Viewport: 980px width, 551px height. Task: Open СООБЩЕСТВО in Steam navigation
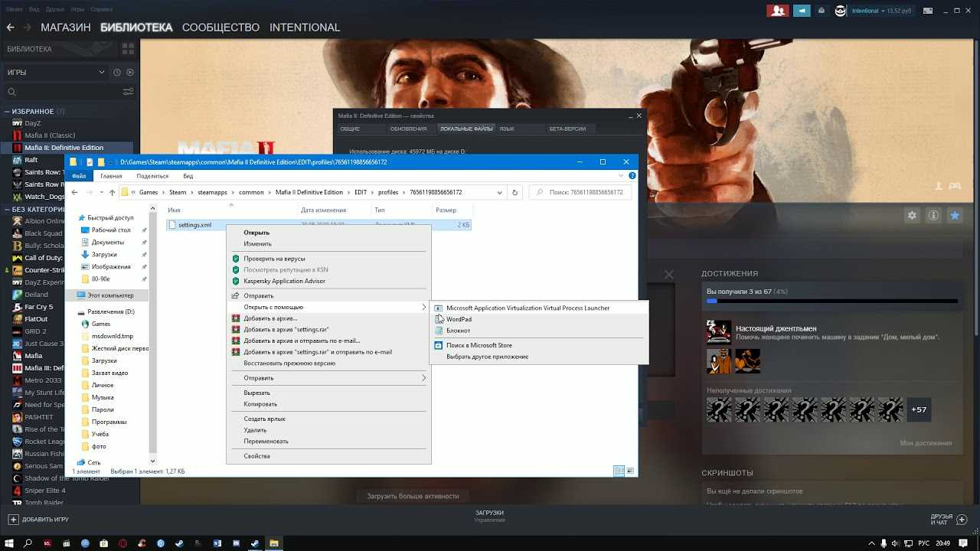click(x=220, y=28)
